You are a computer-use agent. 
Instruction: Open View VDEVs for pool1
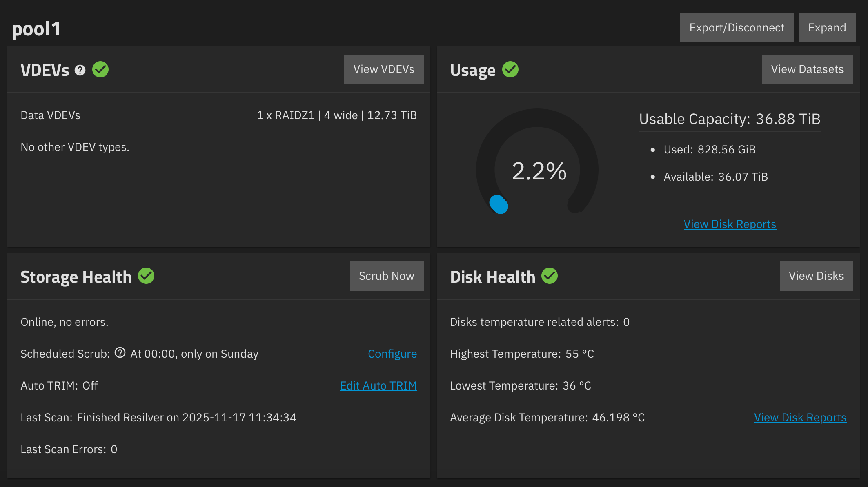(383, 69)
